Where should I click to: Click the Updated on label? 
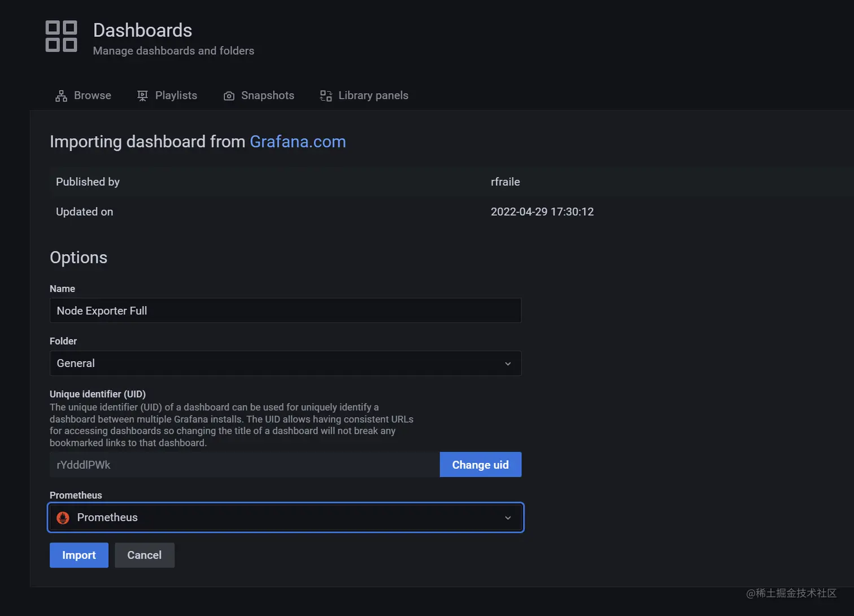point(84,212)
